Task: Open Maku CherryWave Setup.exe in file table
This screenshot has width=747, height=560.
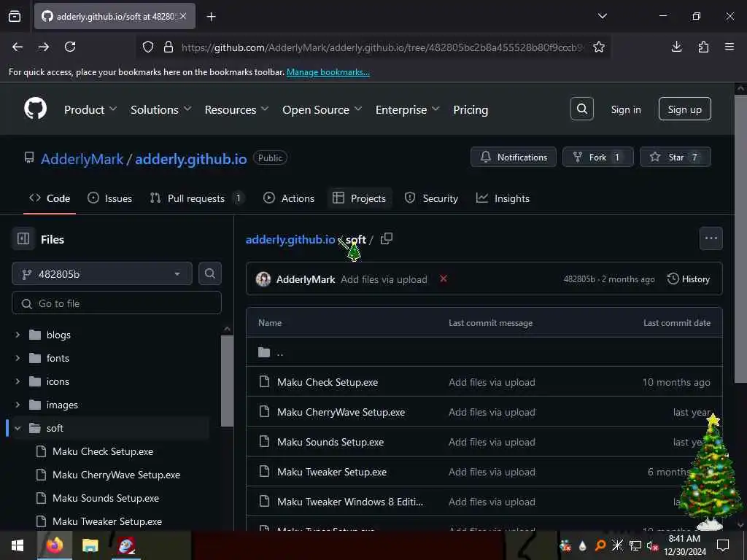Action: [341, 412]
